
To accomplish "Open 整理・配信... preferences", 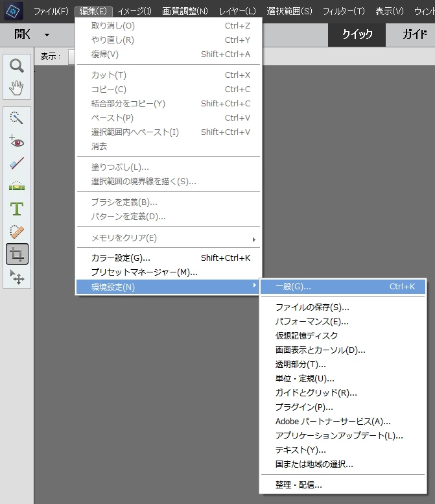I will point(343,485).
